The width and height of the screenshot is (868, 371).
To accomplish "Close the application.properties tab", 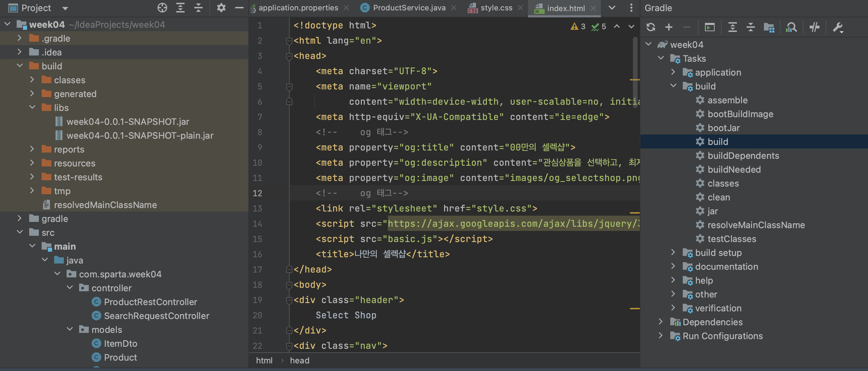I will pos(346,8).
